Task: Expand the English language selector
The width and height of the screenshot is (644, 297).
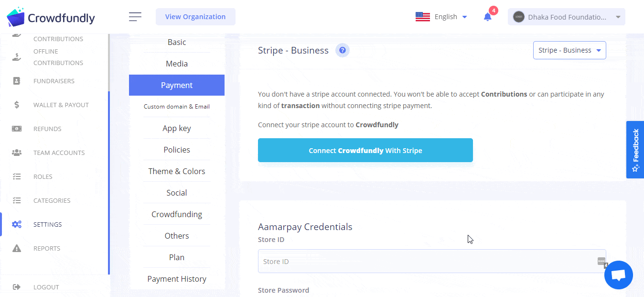Action: click(441, 17)
